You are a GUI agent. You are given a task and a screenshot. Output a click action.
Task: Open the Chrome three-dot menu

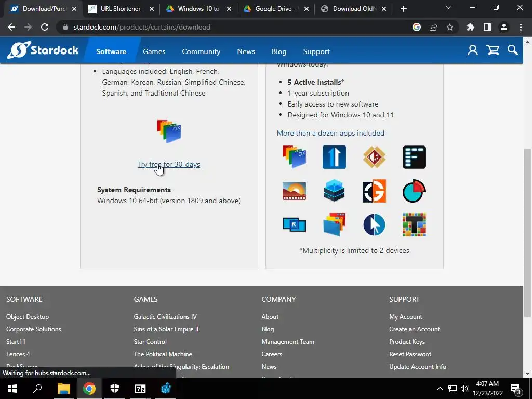521,27
